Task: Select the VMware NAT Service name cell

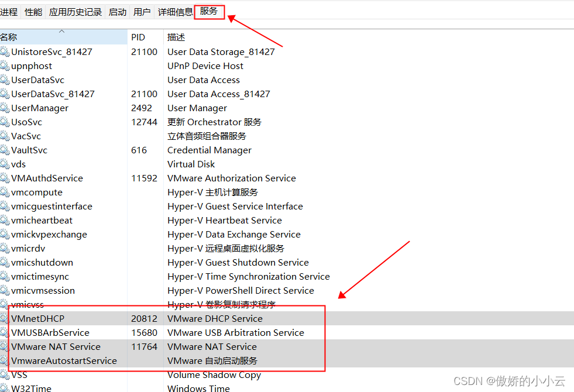Action: tap(56, 346)
